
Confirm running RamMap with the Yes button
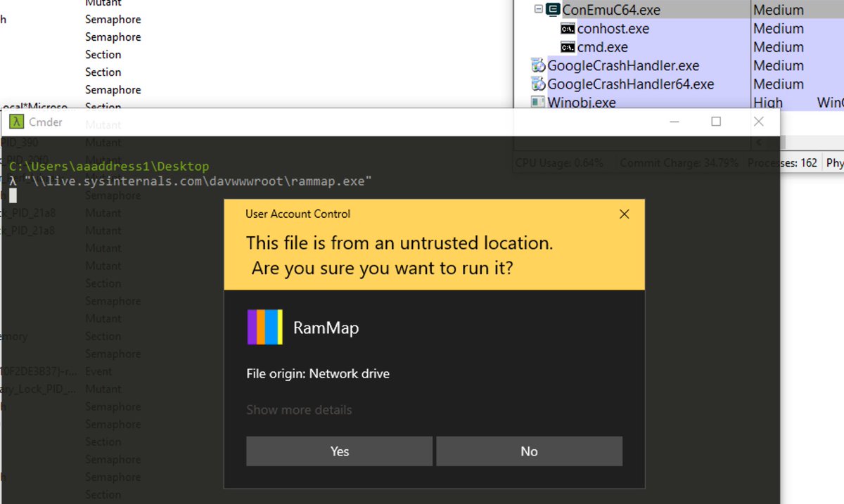(339, 451)
